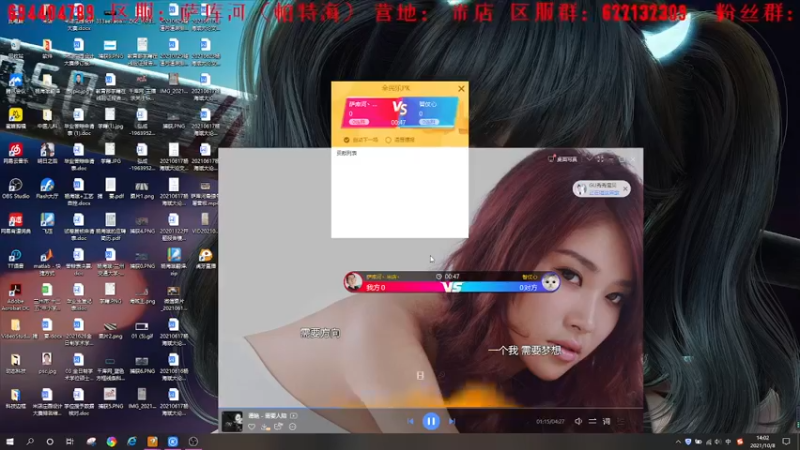
Task: Like the song with heart icon
Action: [x=252, y=427]
